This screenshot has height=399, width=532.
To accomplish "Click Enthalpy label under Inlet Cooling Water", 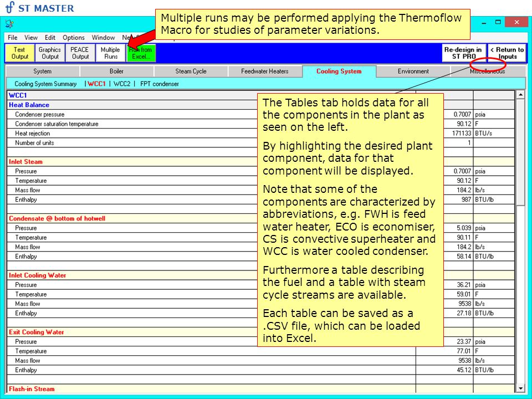I will [x=26, y=313].
